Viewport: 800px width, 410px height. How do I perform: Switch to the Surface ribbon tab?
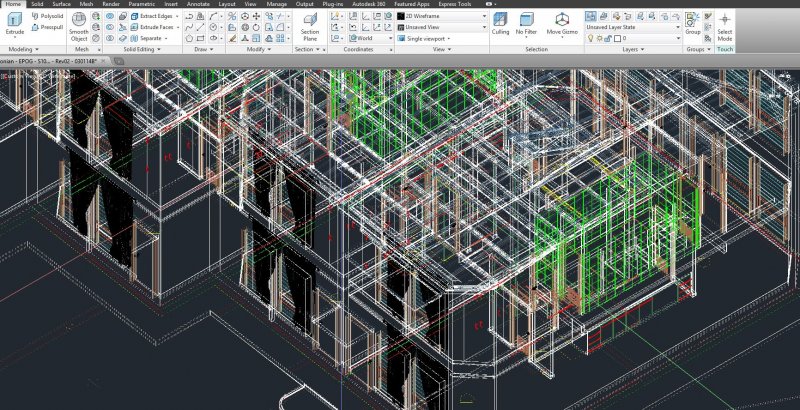[62, 4]
